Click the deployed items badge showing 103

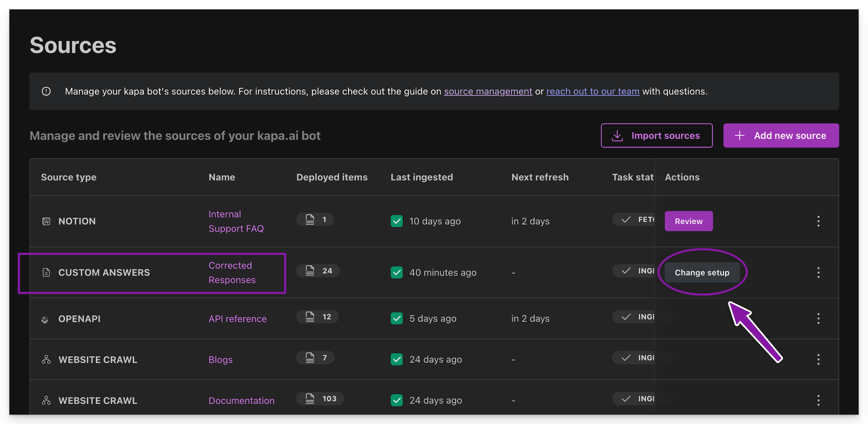coord(320,399)
